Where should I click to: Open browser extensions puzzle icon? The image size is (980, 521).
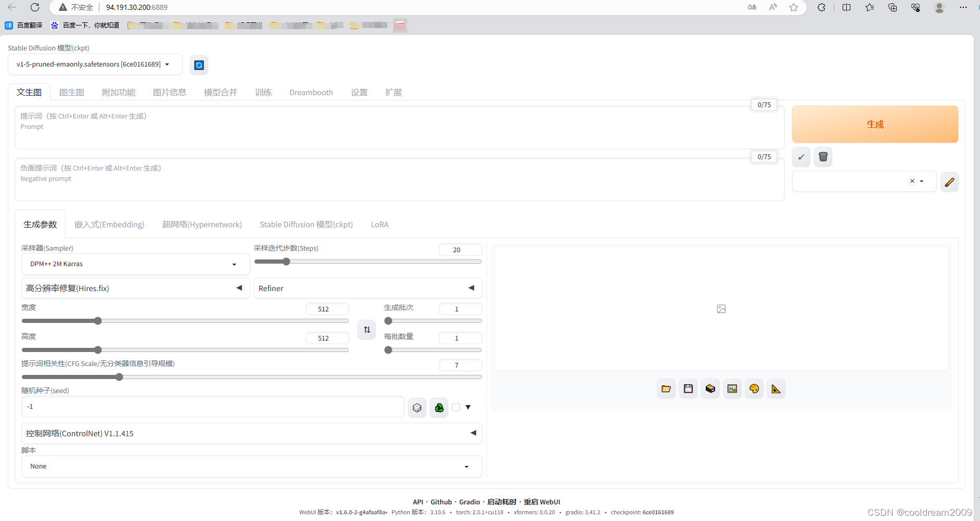[821, 7]
